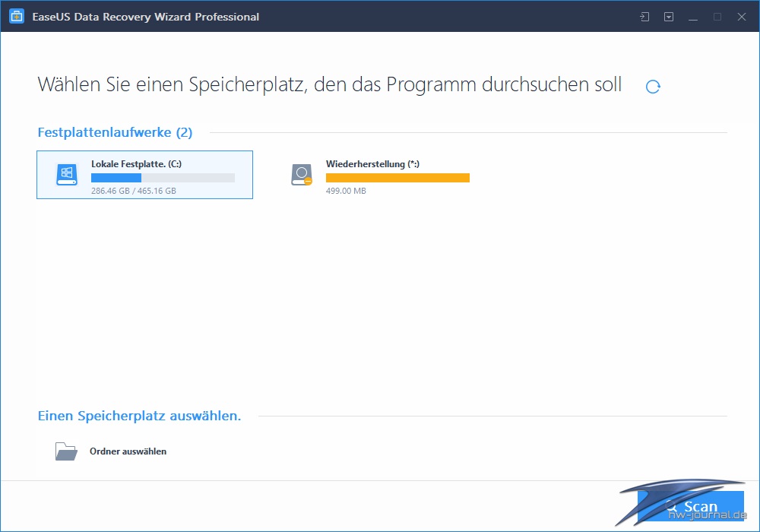Select the Wiederherstellung (*:) partition
Screen dimensions: 760x532
(379, 175)
